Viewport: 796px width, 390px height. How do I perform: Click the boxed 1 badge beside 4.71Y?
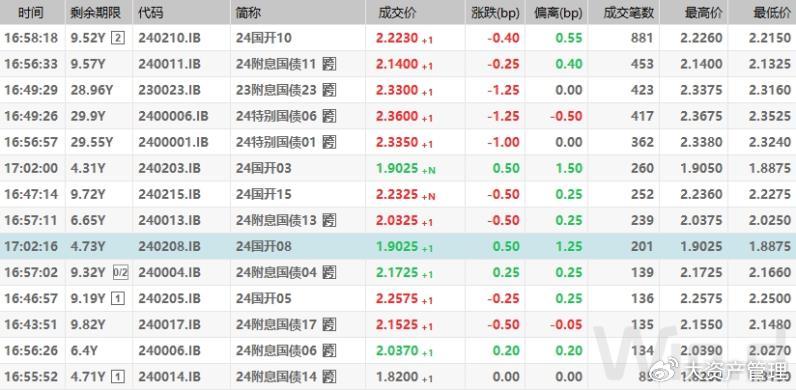pyautogui.click(x=117, y=377)
